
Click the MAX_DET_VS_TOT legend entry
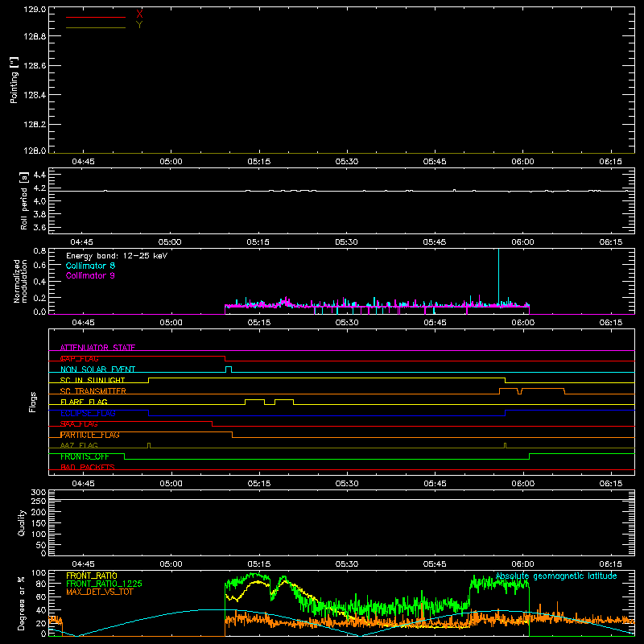pyautogui.click(x=100, y=592)
